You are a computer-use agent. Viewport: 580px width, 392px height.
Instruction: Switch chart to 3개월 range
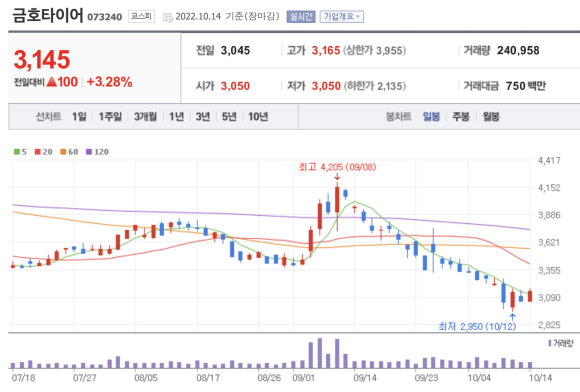(145, 117)
